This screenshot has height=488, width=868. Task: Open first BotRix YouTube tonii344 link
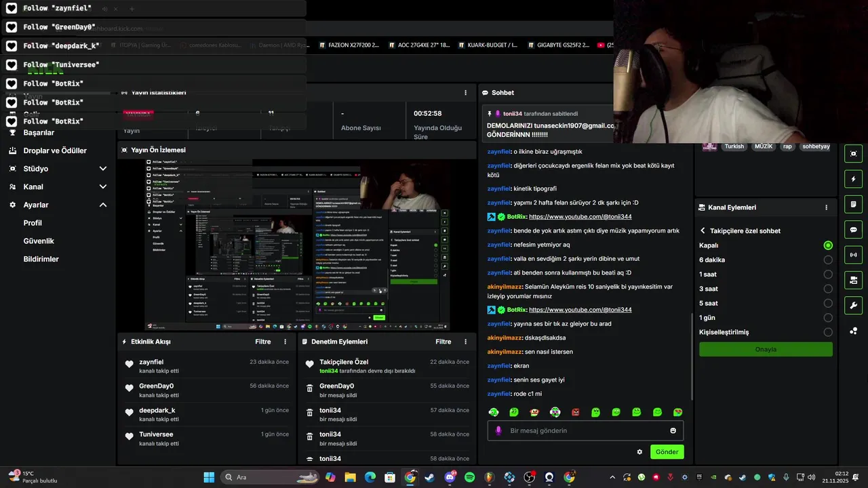(x=580, y=217)
